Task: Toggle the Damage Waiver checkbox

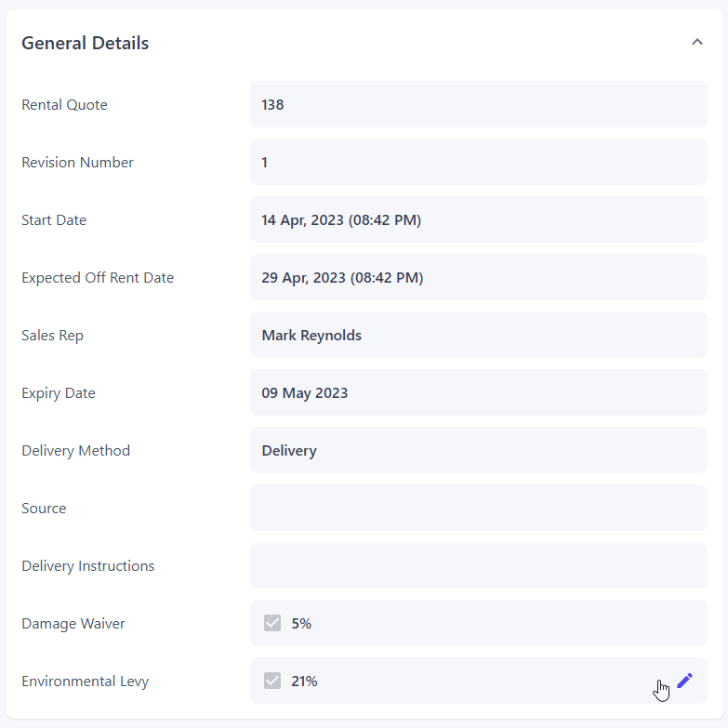Action: pos(272,623)
